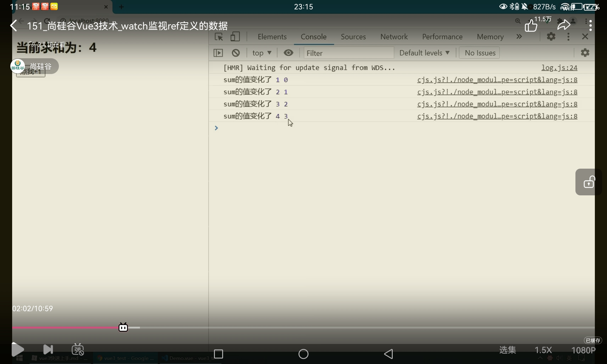Screen dimensions: 607x364
Task: Skip to the next episode
Action: coord(48,349)
